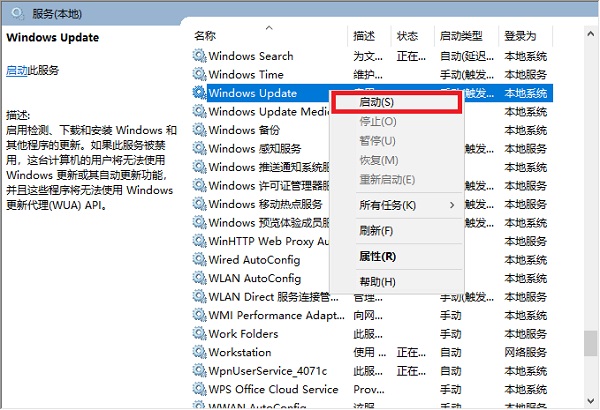The width and height of the screenshot is (600, 410).
Task: Click the 状态 column header
Action: (407, 36)
